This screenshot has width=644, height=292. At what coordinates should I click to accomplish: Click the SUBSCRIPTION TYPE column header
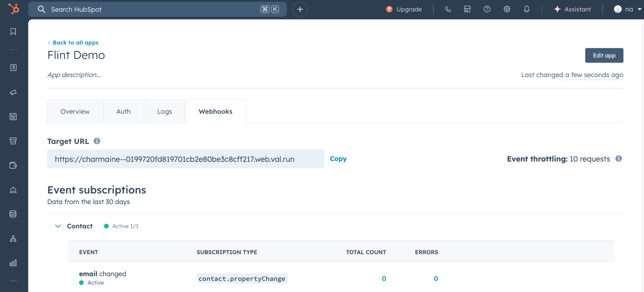point(227,252)
